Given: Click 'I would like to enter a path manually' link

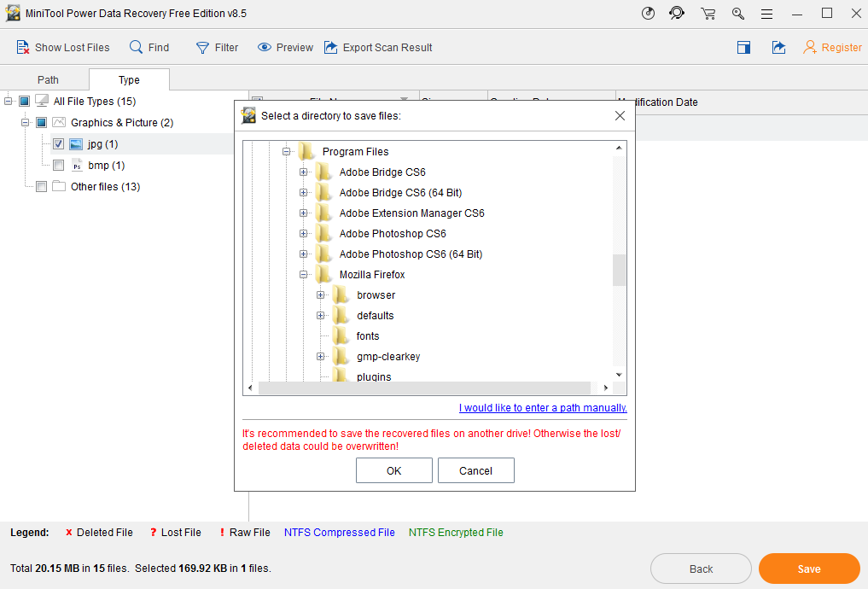Looking at the screenshot, I should point(542,408).
